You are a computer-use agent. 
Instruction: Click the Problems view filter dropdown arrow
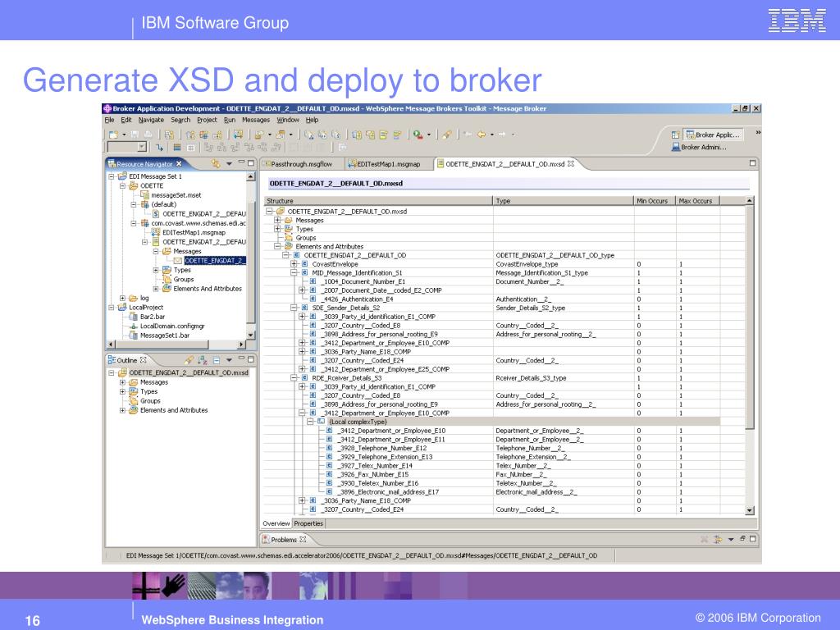coord(731,540)
